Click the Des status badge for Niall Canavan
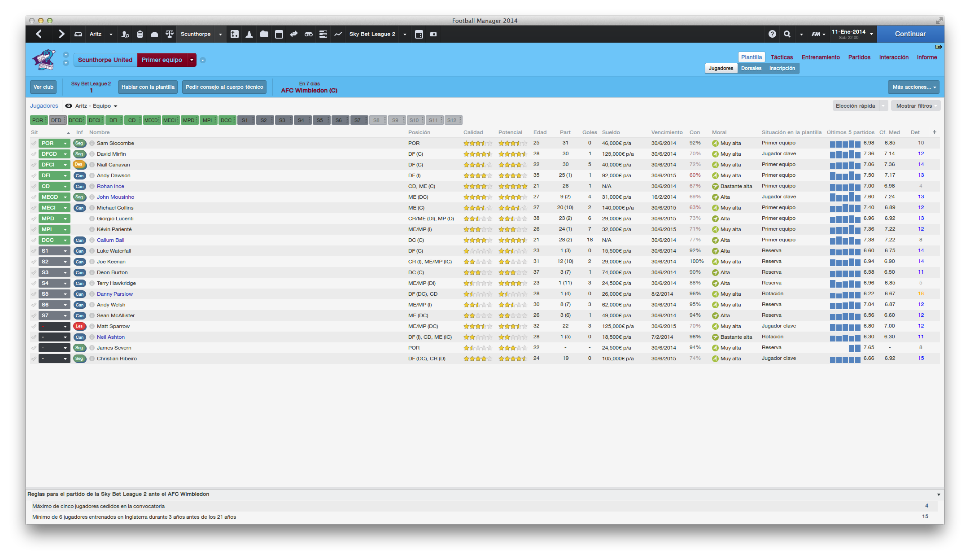The width and height of the screenshot is (970, 560). pyautogui.click(x=79, y=165)
